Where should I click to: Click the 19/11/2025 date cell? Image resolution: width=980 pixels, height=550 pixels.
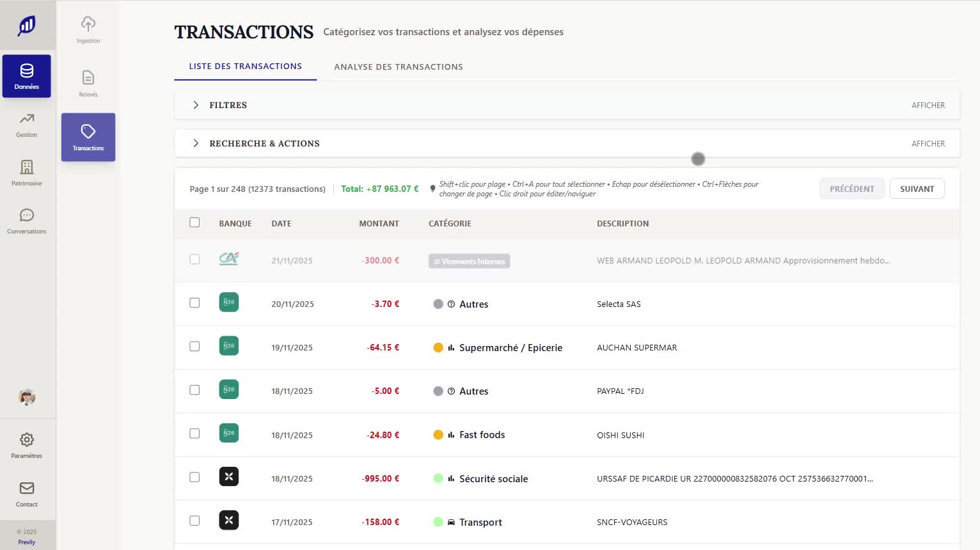(x=292, y=348)
